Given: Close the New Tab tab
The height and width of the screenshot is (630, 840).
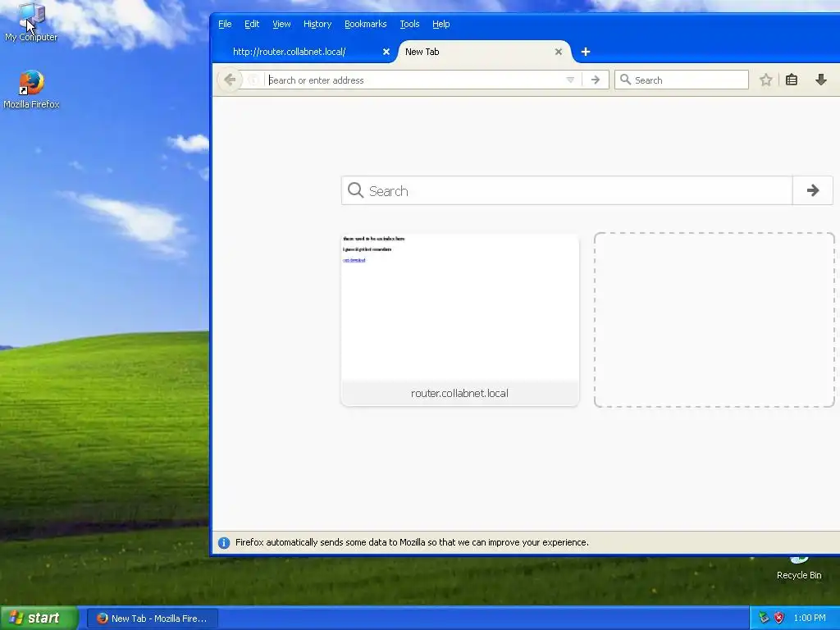Looking at the screenshot, I should pyautogui.click(x=558, y=52).
